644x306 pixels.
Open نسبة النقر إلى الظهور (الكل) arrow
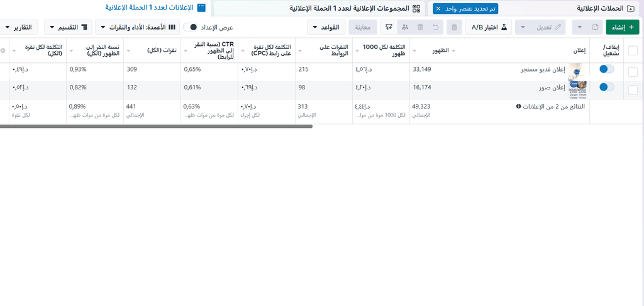click(x=70, y=50)
